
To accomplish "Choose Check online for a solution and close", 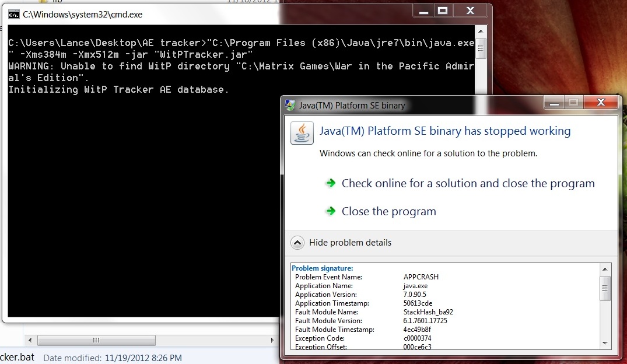I will [468, 183].
